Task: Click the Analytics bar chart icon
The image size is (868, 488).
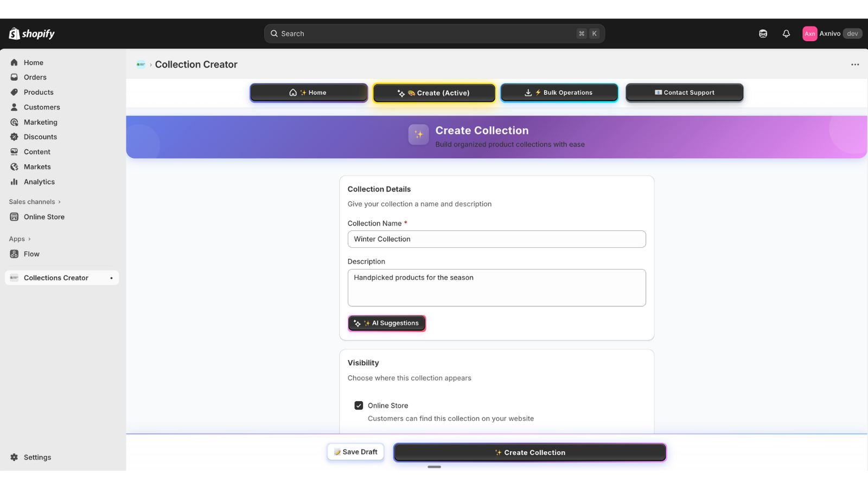Action: click(x=14, y=182)
